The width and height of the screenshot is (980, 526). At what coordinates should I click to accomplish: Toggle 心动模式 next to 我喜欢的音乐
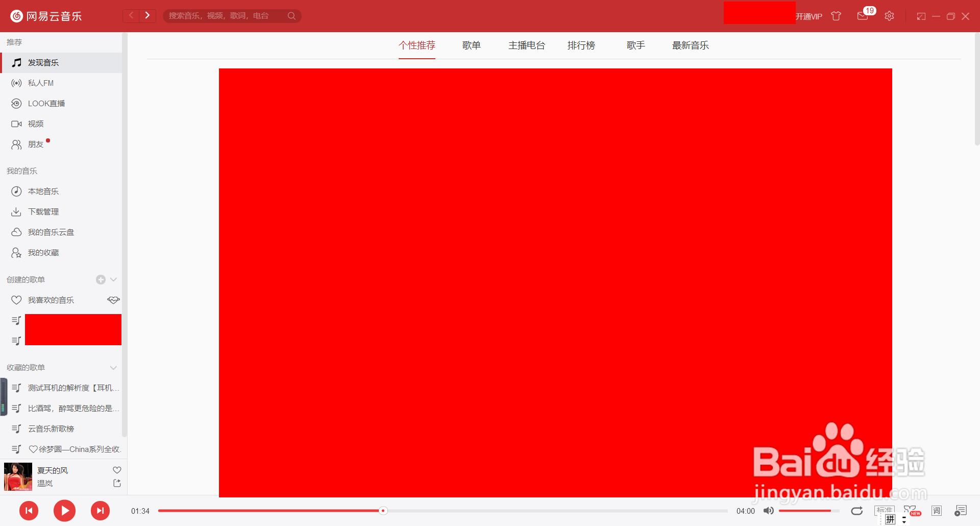(x=113, y=300)
